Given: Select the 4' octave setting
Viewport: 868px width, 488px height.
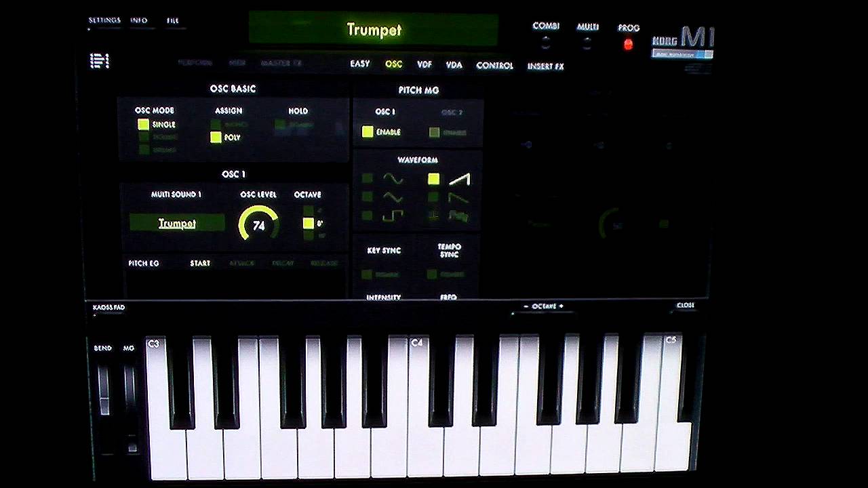Looking at the screenshot, I should point(309,211).
